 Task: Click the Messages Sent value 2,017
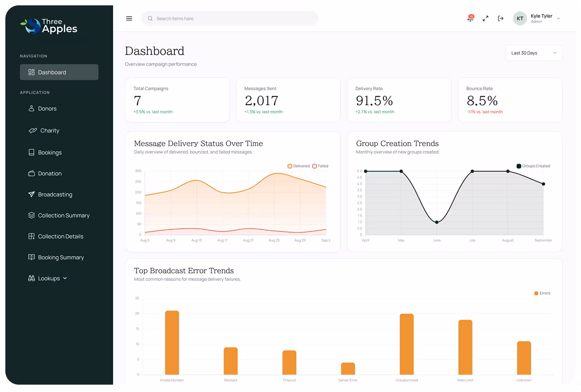tap(261, 100)
